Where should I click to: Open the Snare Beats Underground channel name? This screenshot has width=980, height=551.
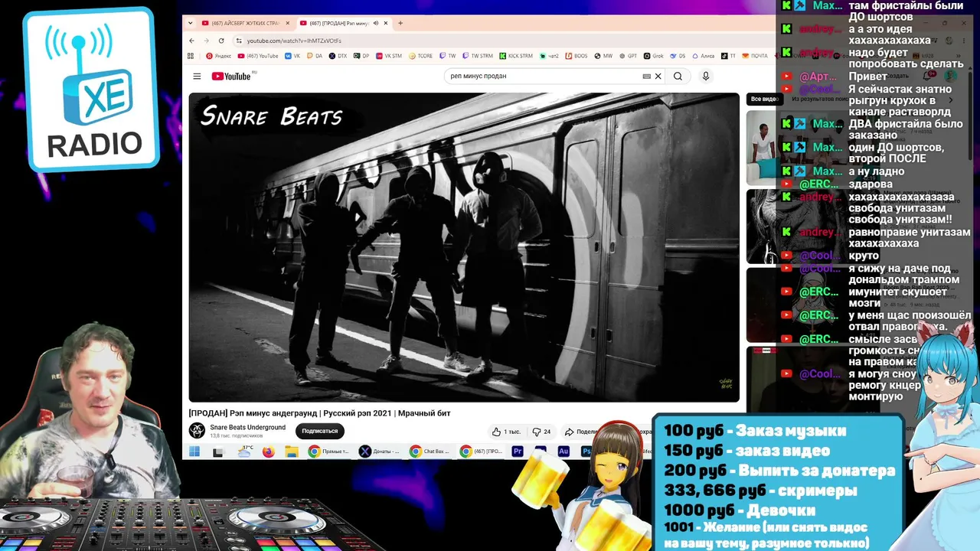(248, 427)
